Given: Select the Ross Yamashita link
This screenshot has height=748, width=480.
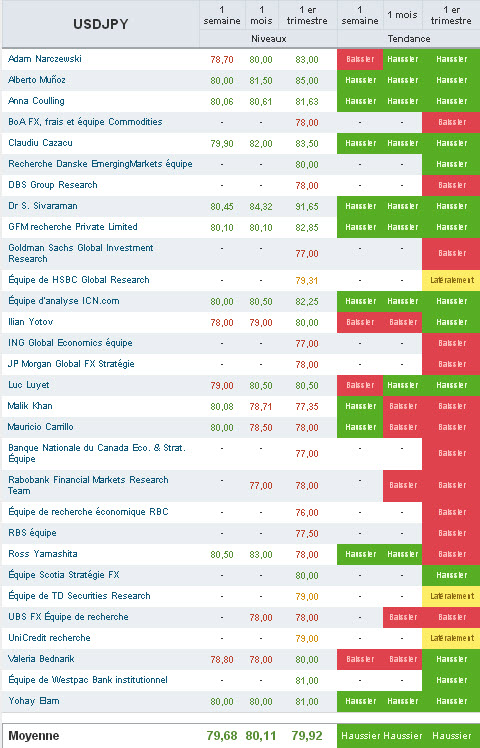Looking at the screenshot, I should click(43, 554).
